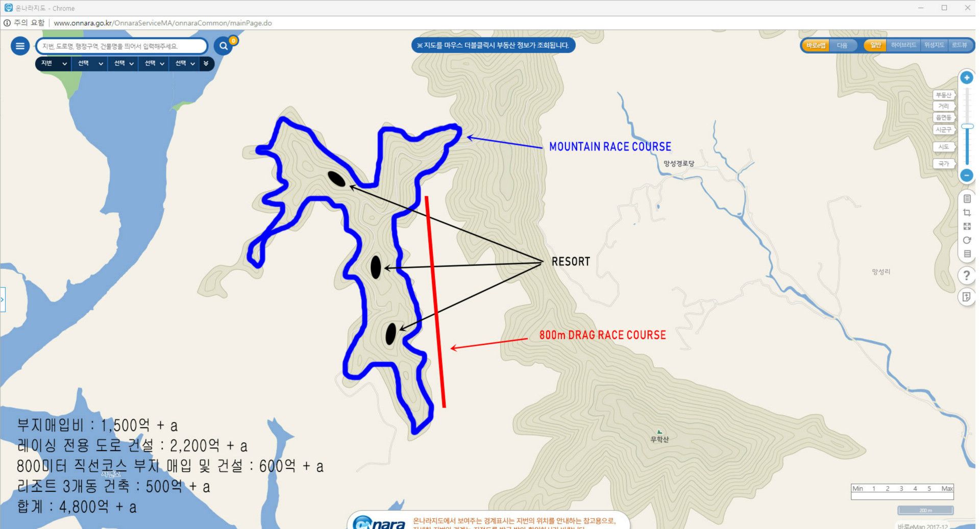The image size is (980, 529).
Task: Open the area calculator tool
Action: [x=967, y=198]
